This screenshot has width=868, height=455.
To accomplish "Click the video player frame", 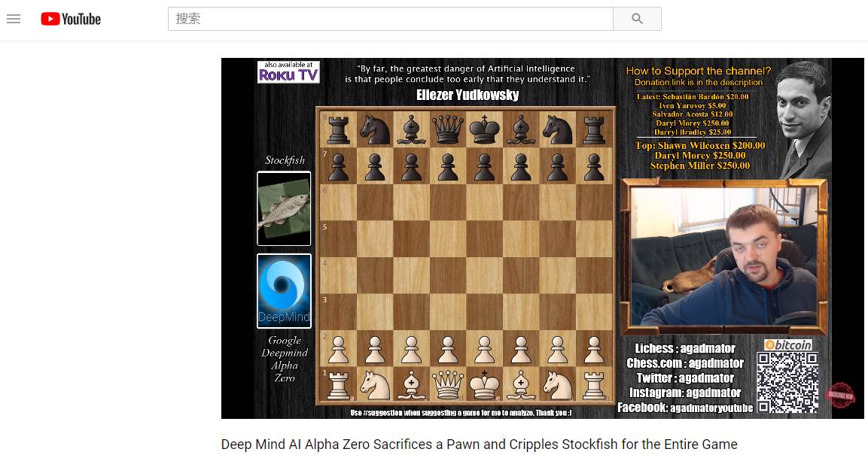I will pyautogui.click(x=543, y=238).
